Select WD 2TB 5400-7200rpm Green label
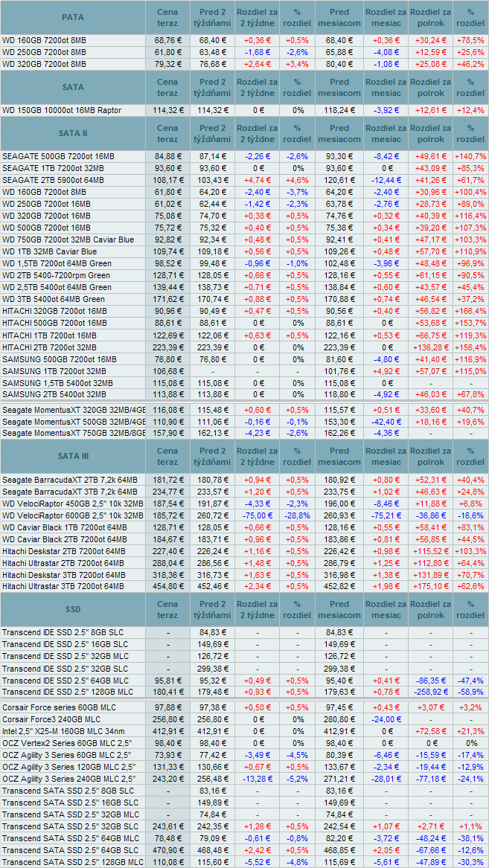489x868 pixels. (56, 275)
